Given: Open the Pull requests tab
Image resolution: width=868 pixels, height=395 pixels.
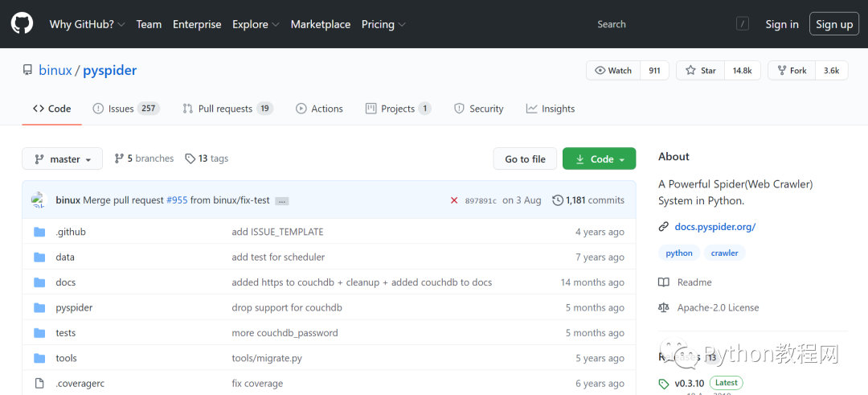Looking at the screenshot, I should click(227, 109).
